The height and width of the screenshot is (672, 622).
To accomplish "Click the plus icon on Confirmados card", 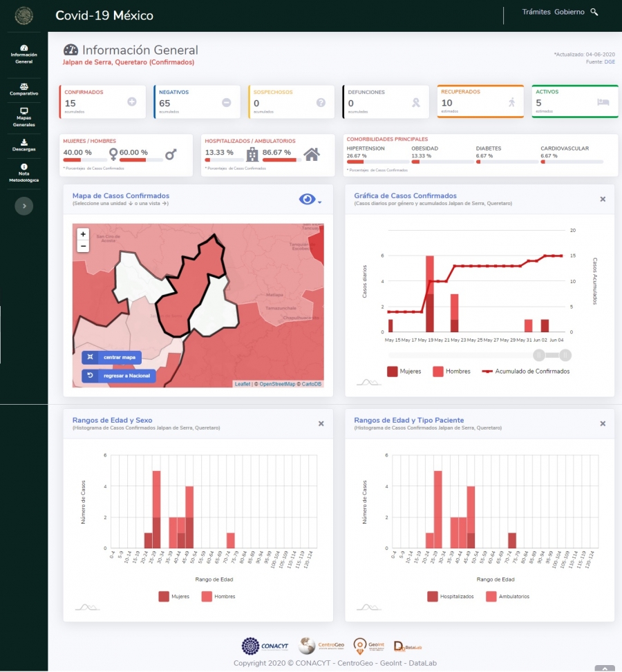I will (132, 102).
